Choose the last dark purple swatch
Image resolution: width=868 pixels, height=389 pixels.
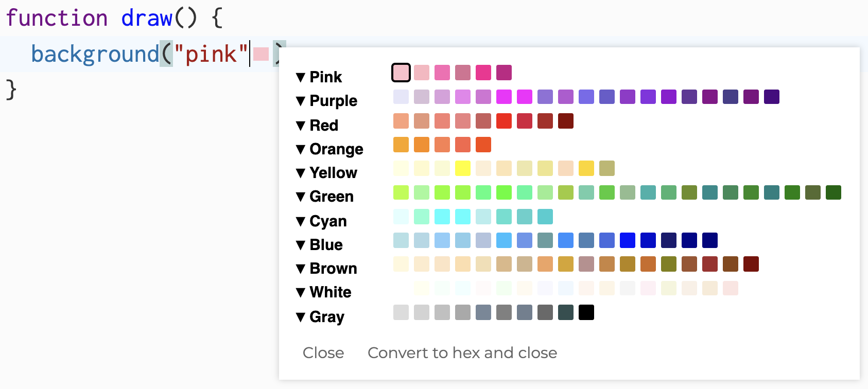(x=772, y=97)
